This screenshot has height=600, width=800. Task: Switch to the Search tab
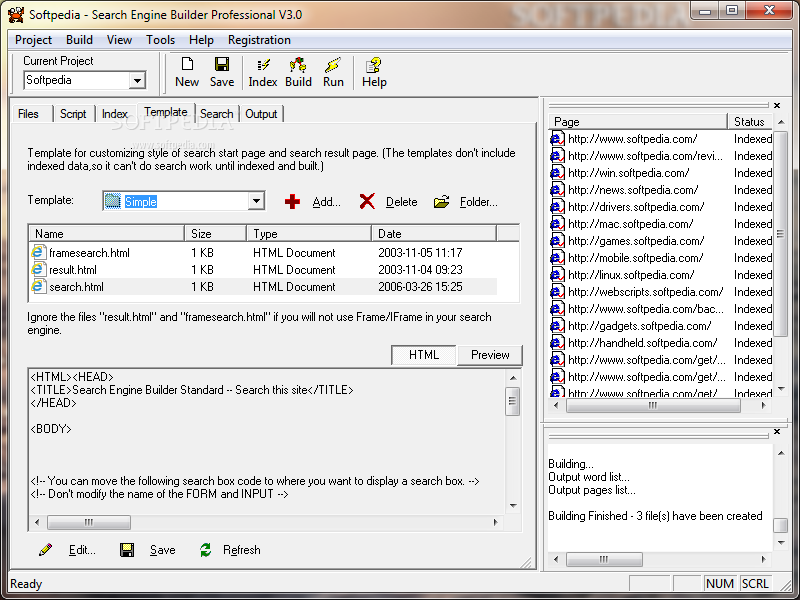(216, 114)
